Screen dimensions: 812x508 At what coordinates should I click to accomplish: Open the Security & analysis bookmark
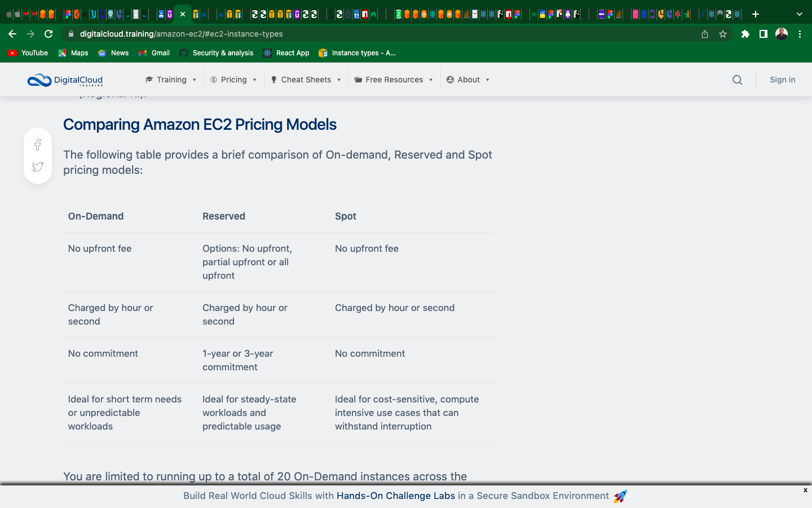click(x=217, y=53)
